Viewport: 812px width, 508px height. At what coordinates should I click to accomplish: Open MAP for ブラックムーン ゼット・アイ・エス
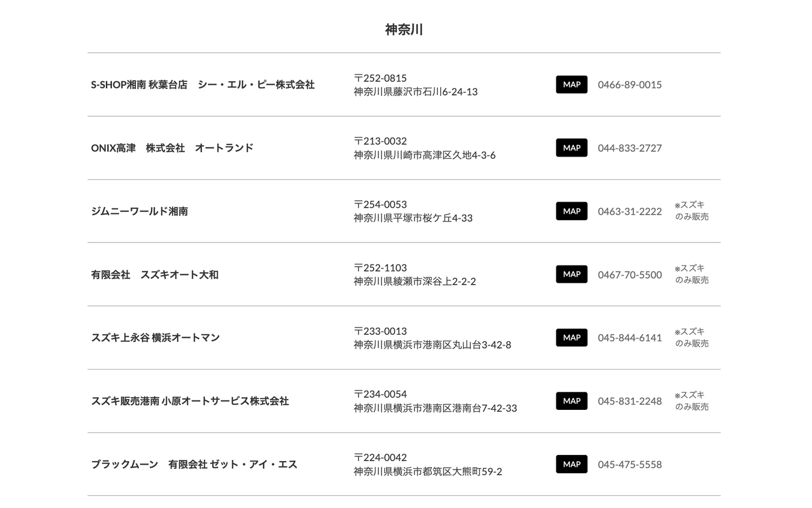click(571, 464)
